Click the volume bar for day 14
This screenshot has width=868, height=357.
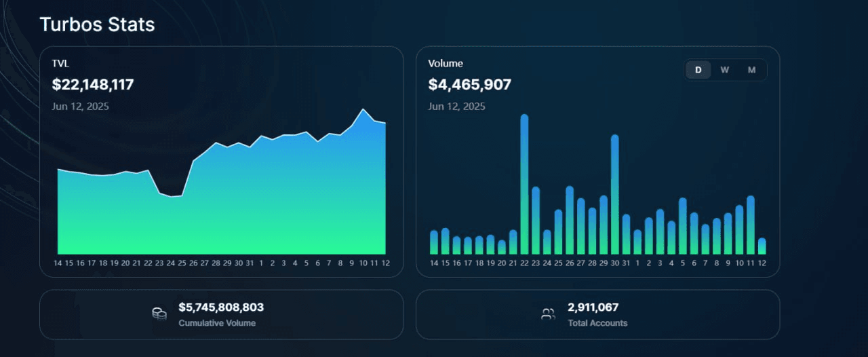tap(434, 242)
